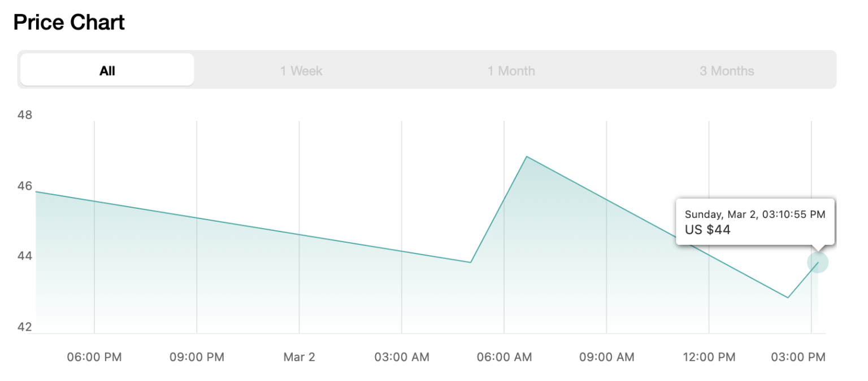Click the 12:00 PM axis label

point(709,357)
